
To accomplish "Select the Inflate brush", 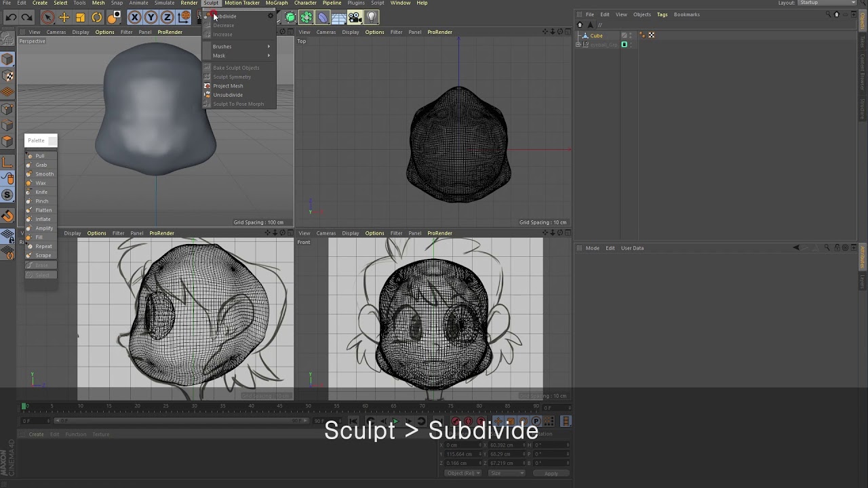I will (x=41, y=219).
